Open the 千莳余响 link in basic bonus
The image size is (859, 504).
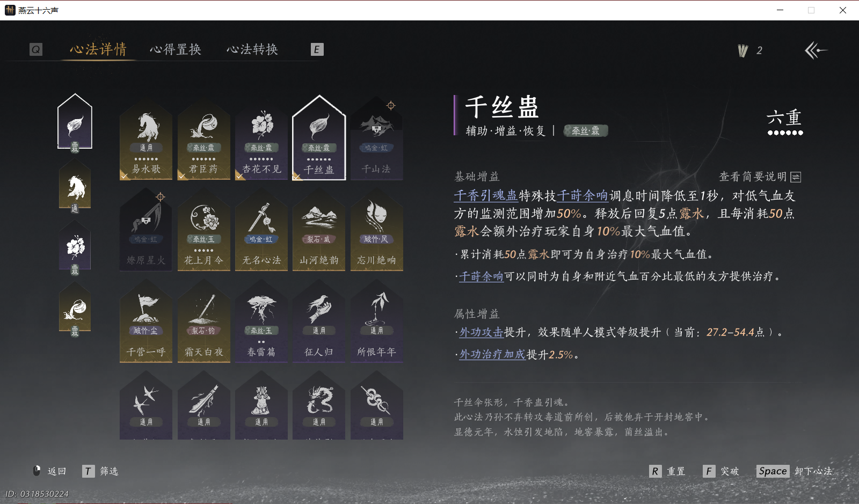point(582,195)
